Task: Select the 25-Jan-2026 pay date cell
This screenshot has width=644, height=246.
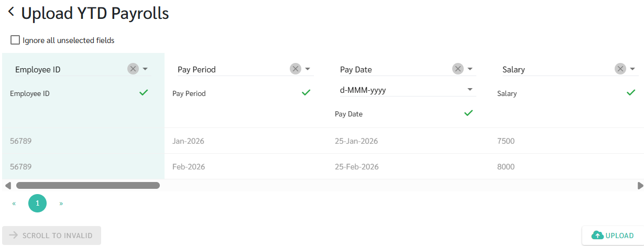Action: [356, 141]
